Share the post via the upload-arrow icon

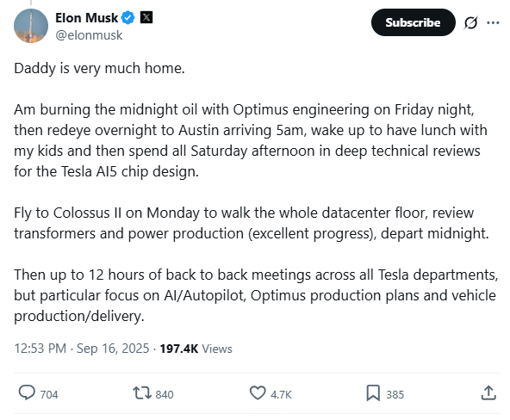tap(488, 392)
